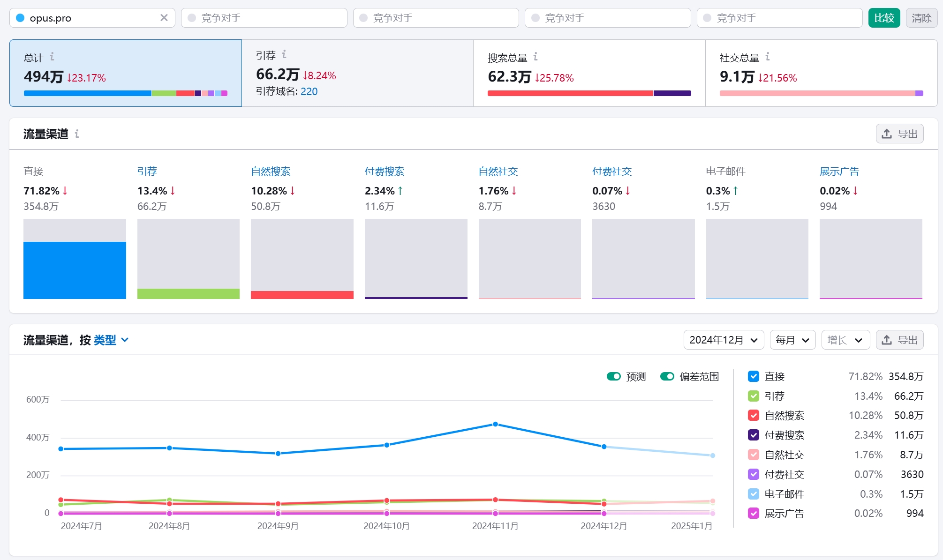
Task: Export the channel trend chart
Action: (x=899, y=340)
